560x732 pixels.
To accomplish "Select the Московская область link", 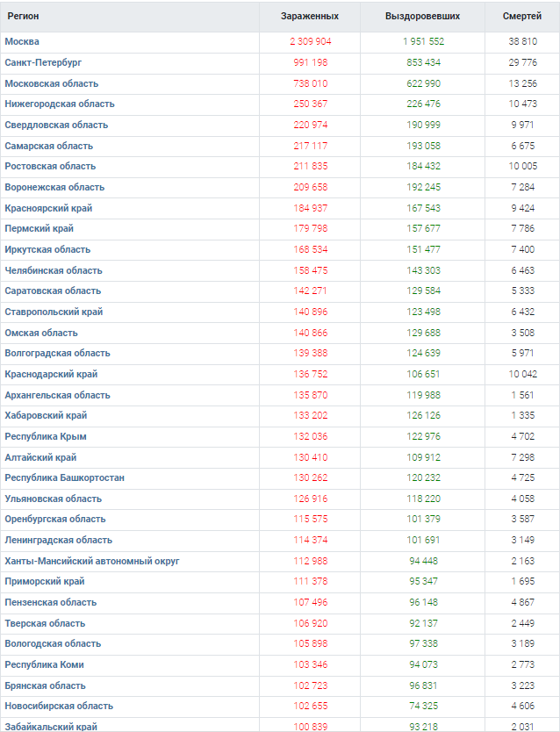I will 52,83.
